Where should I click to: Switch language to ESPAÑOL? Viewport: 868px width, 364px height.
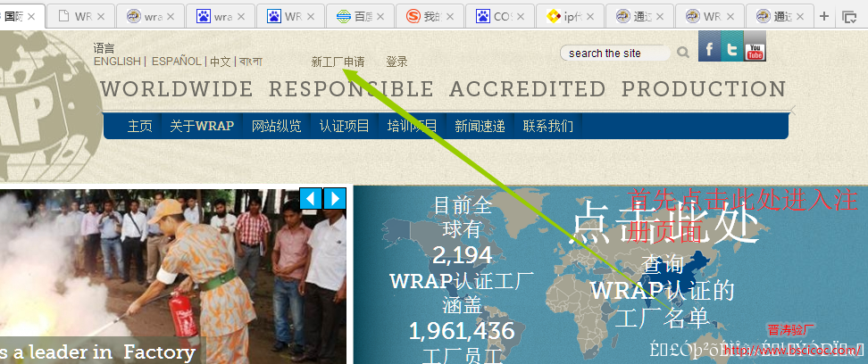pos(176,62)
